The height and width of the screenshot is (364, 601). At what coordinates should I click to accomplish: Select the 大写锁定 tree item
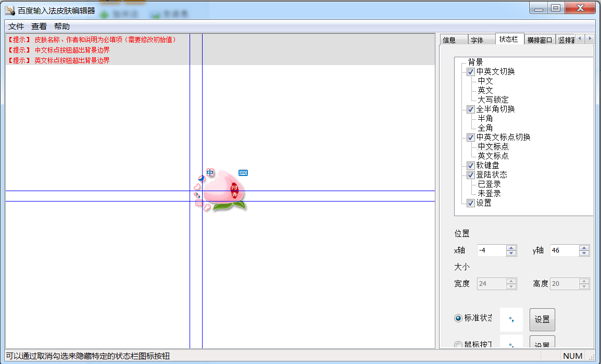click(x=493, y=99)
